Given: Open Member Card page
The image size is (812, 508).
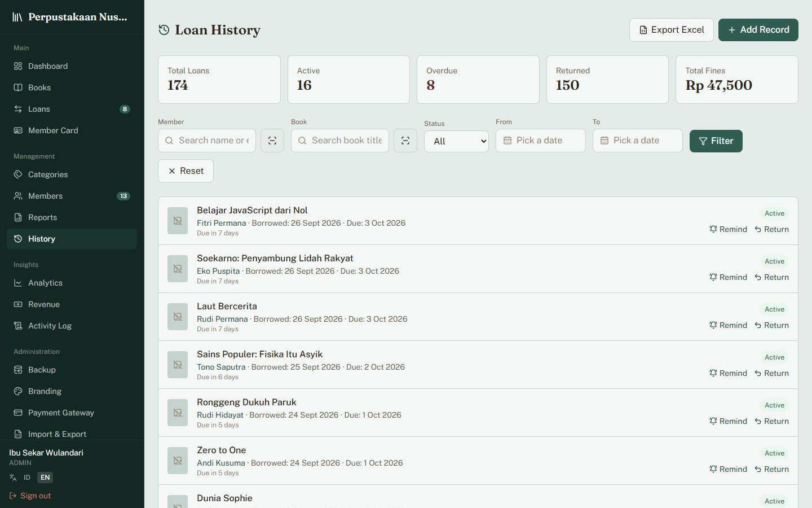Looking at the screenshot, I should (x=72, y=130).
